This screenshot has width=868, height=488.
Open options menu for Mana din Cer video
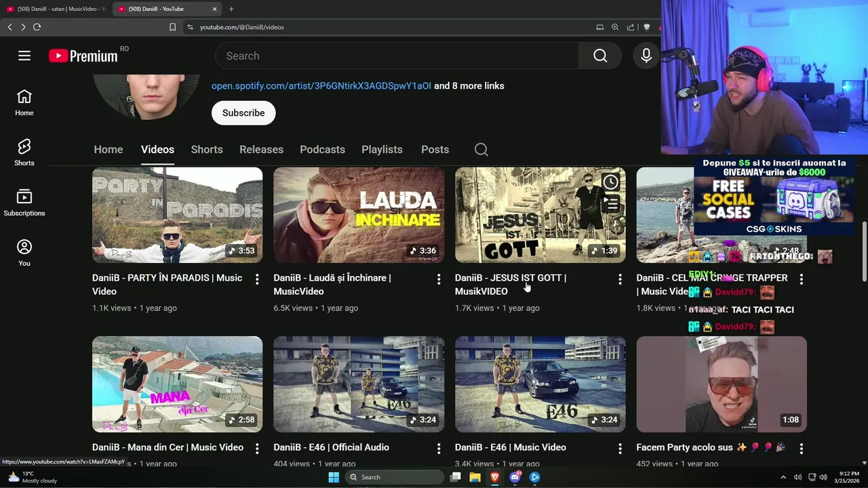pos(257,449)
